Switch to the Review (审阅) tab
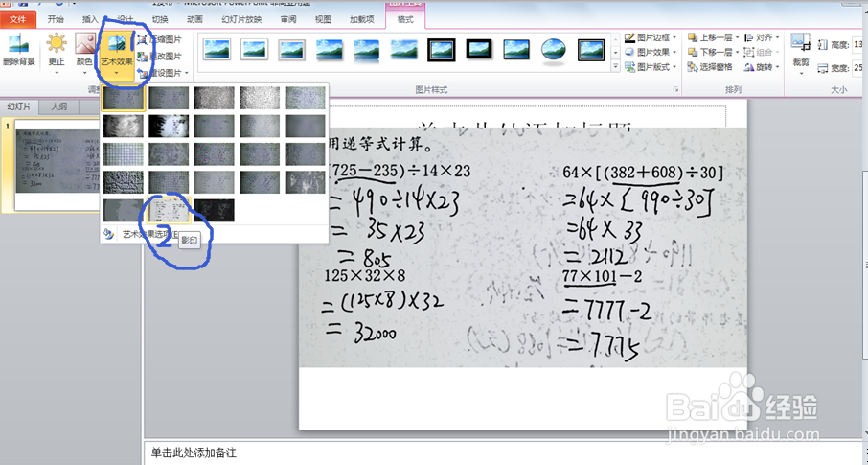868x465 pixels. [287, 19]
